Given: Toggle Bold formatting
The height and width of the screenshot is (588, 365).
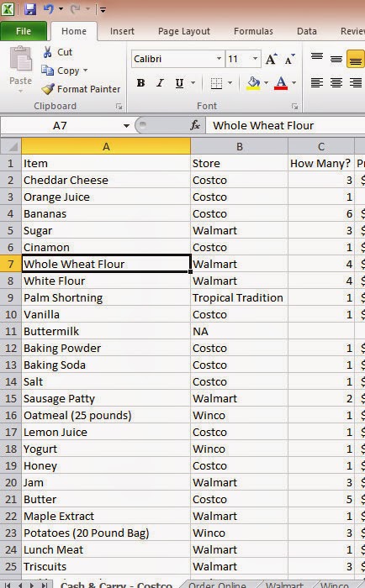Looking at the screenshot, I should click(x=140, y=83).
